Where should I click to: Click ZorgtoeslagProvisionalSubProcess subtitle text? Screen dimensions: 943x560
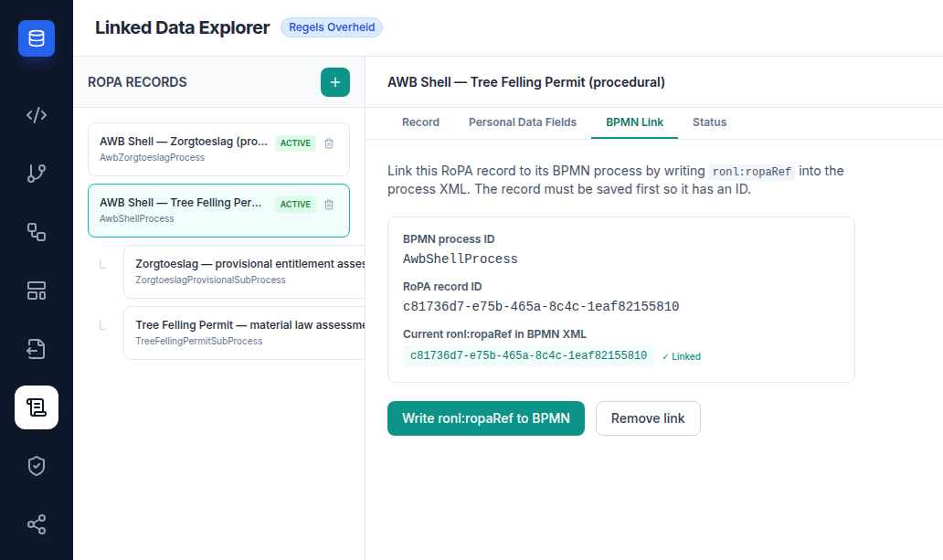(x=210, y=280)
